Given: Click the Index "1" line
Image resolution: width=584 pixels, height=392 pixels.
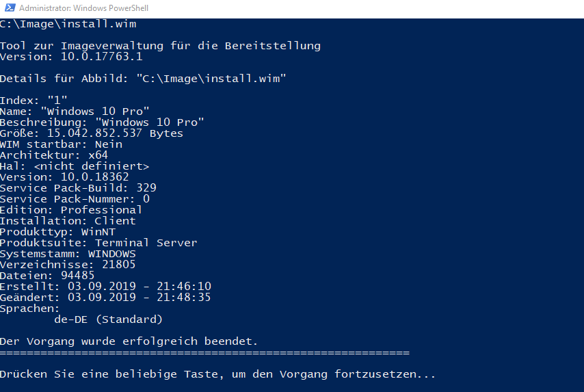Looking at the screenshot, I should (x=34, y=101).
